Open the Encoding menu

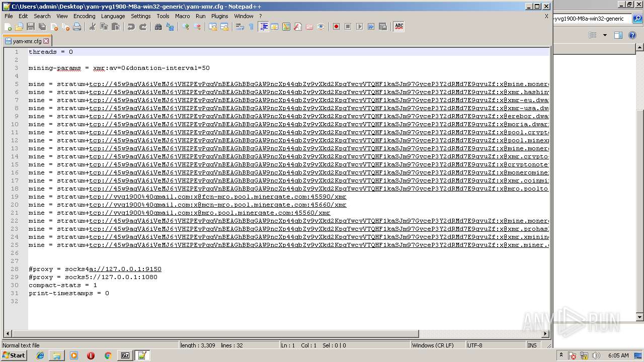[84, 16]
